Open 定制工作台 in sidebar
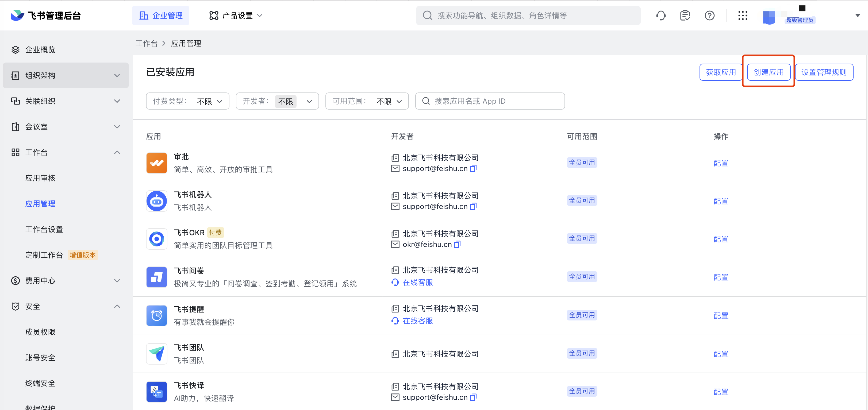The width and height of the screenshot is (868, 410). click(x=44, y=255)
